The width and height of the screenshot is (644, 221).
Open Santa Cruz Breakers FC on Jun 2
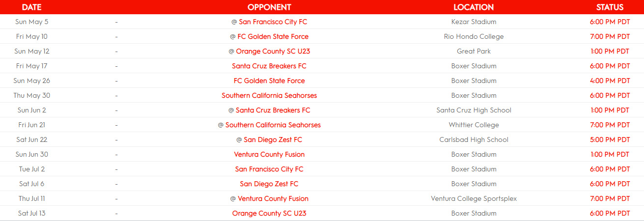273,110
